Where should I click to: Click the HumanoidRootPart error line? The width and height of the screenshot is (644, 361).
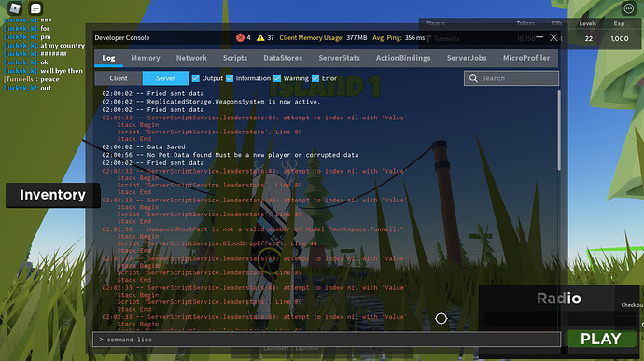[x=253, y=229]
